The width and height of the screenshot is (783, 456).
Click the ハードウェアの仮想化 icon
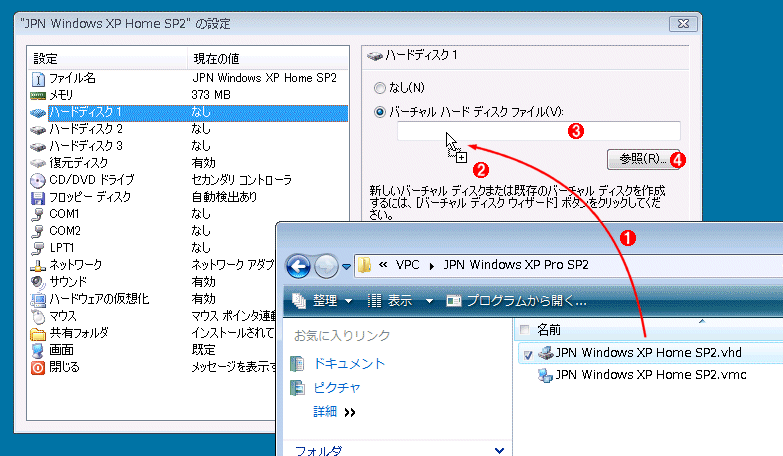(38, 300)
